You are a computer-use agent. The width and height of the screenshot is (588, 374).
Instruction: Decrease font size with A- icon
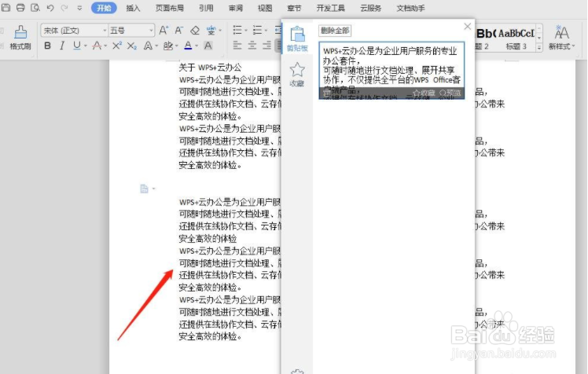(179, 31)
